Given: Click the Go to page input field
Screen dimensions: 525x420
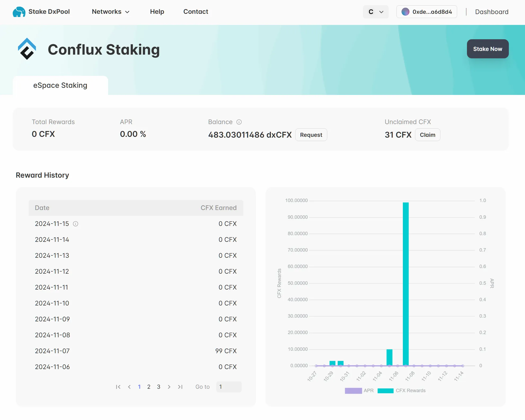Looking at the screenshot, I should [x=229, y=387].
